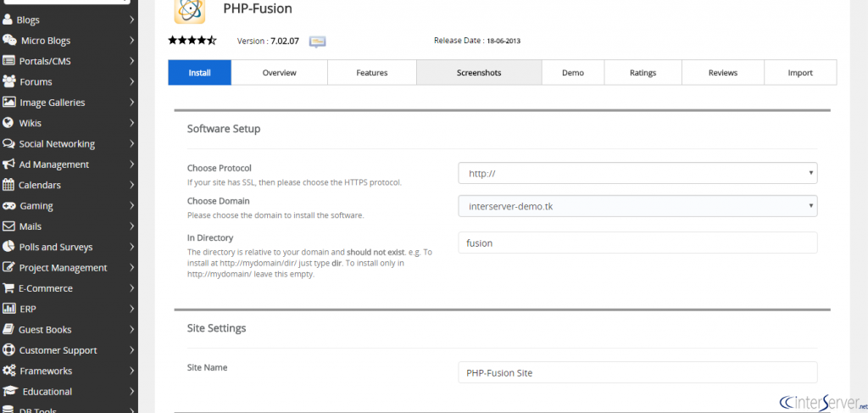
Task: Click the Micro Blogs chat bubbles icon
Action: [8, 41]
